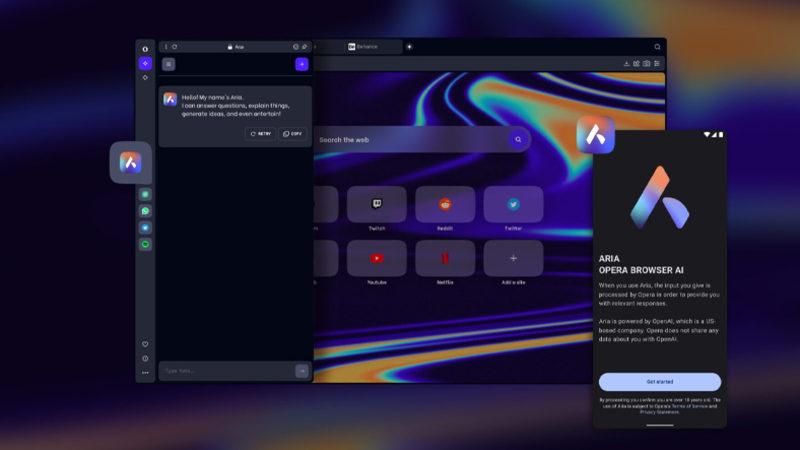Open the Twitch speed dial tile
800x450 pixels.
click(377, 205)
